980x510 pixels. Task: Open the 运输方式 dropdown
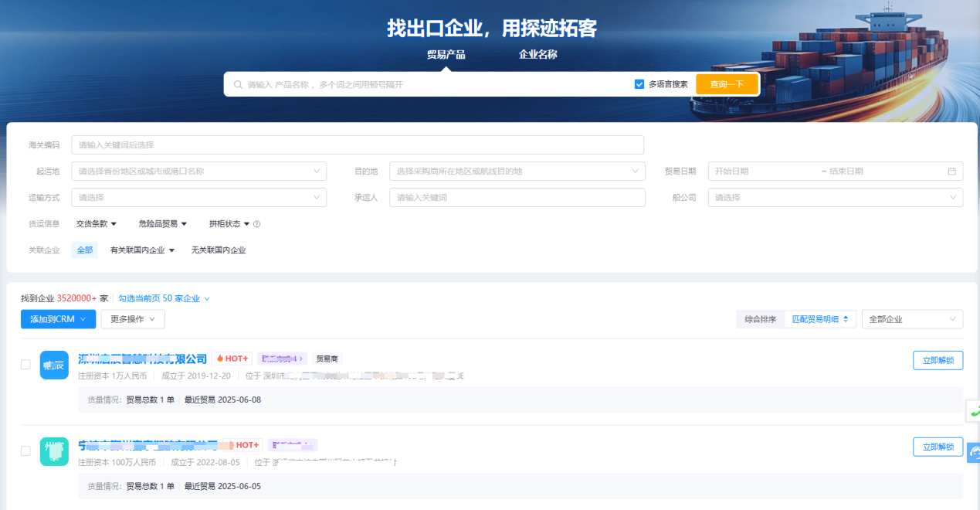coord(199,198)
